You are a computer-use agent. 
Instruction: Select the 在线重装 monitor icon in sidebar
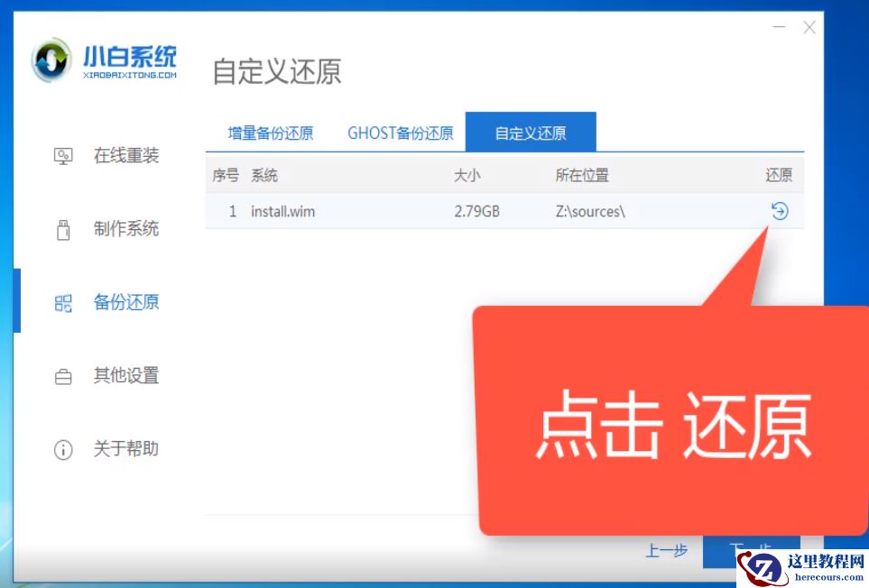point(63,155)
